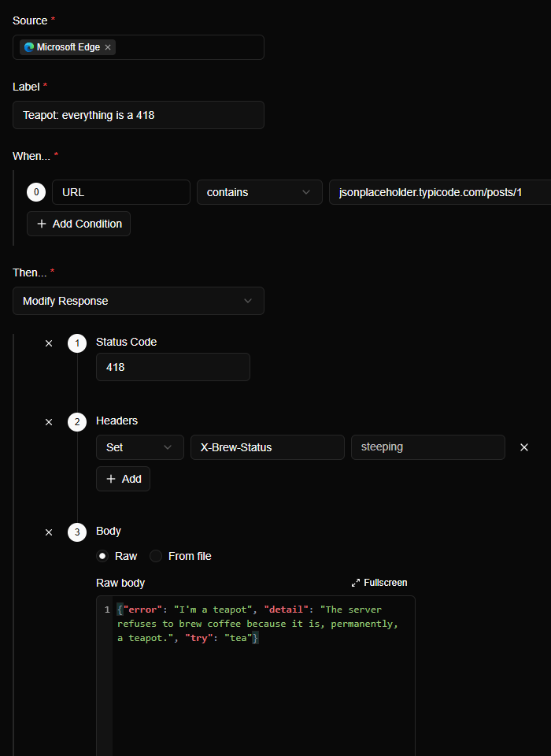
Task: Edit the X-Brew-Status header name field
Action: click(268, 447)
